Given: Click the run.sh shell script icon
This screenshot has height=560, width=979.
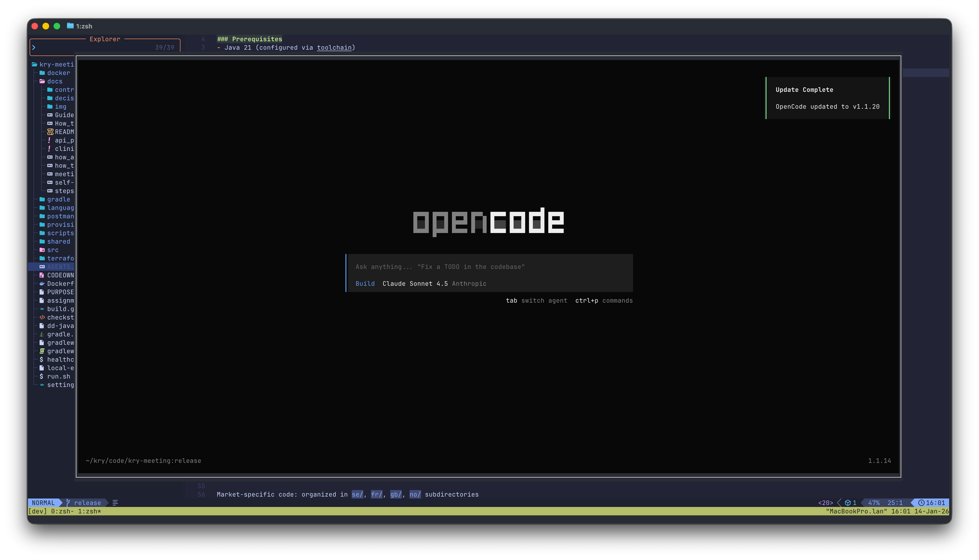Looking at the screenshot, I should (42, 376).
